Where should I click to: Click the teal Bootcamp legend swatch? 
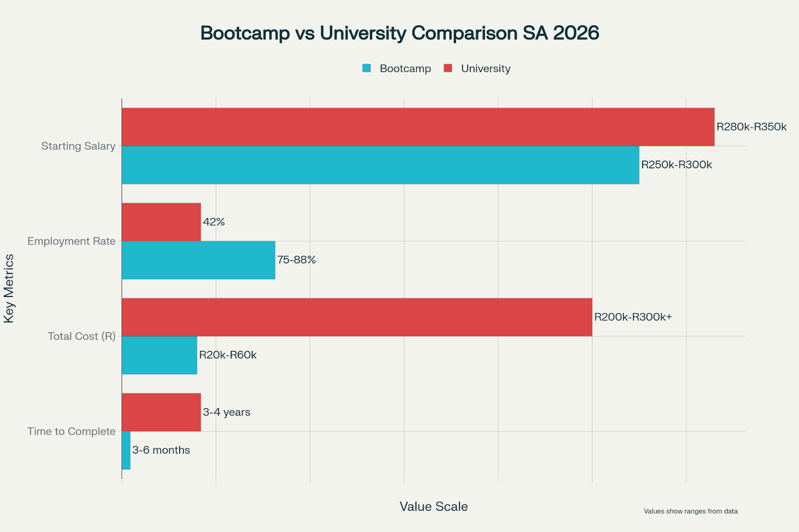coord(367,68)
